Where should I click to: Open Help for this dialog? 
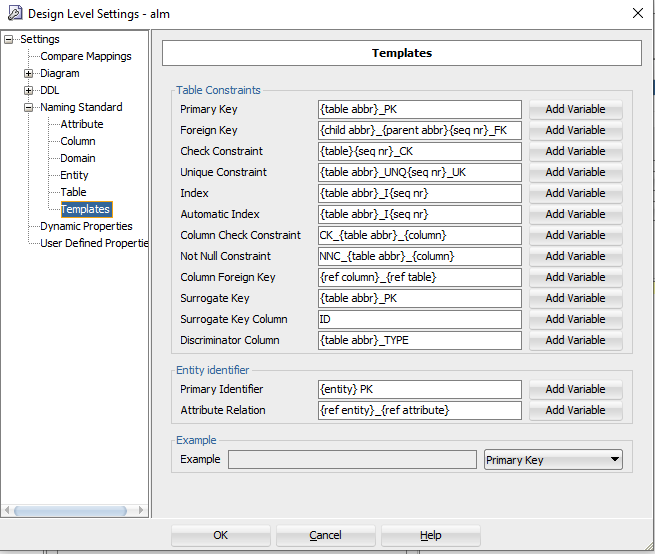coord(430,535)
